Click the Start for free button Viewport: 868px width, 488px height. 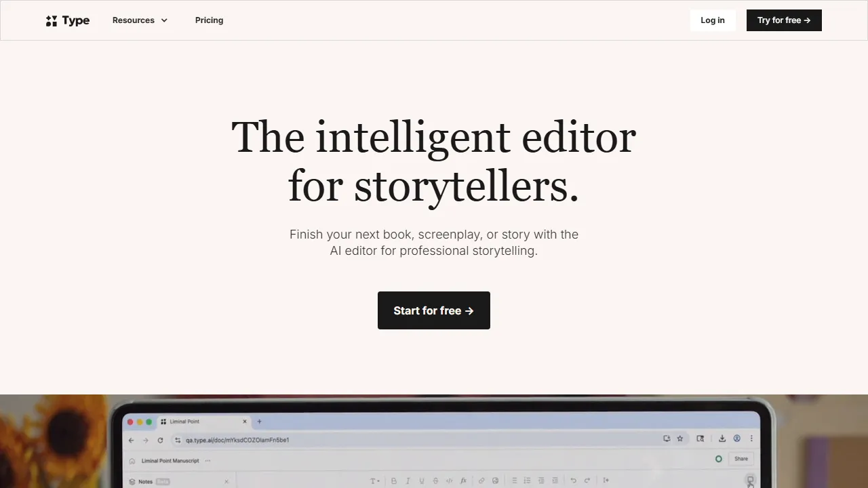click(434, 310)
